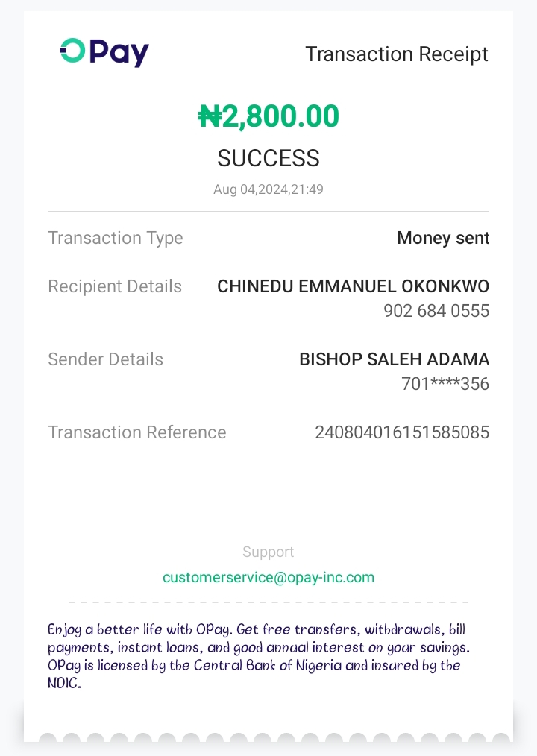This screenshot has height=756, width=537.
Task: Click the Support heading
Action: (x=268, y=552)
